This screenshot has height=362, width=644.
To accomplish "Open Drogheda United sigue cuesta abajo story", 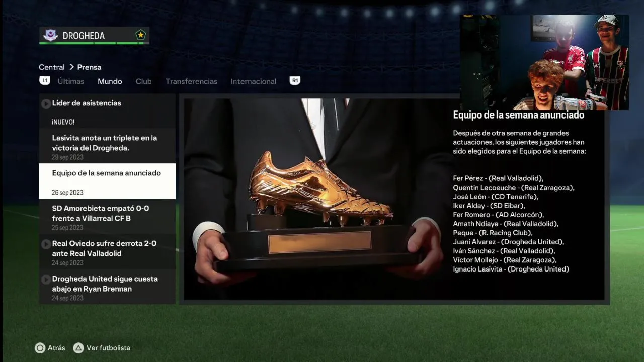I will 107,287.
